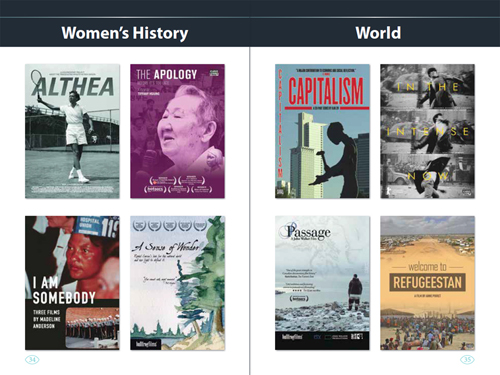Screen dimensions: 500x375
Task: Open A Sense of Wonder poster
Action: 177,283
